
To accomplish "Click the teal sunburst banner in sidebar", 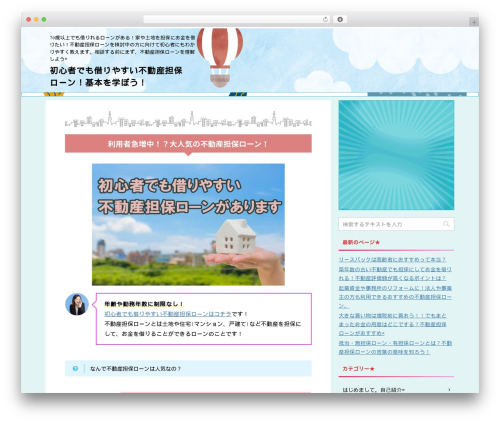I will (x=396, y=155).
